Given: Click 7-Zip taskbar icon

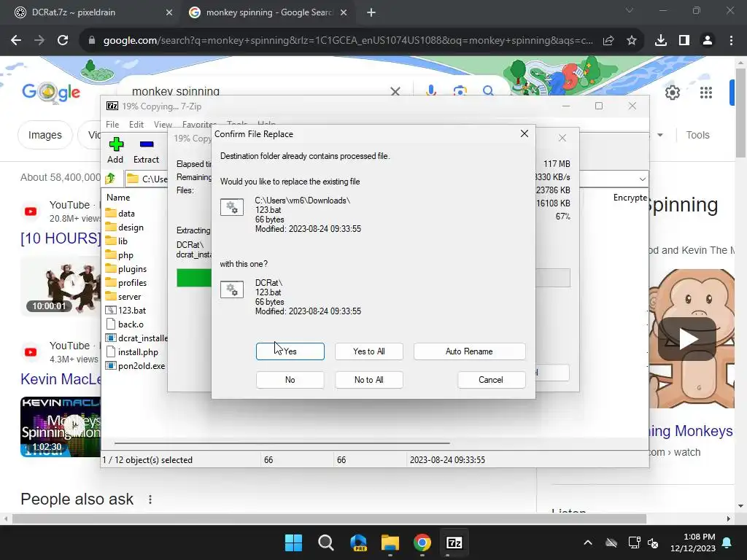Looking at the screenshot, I should [454, 542].
